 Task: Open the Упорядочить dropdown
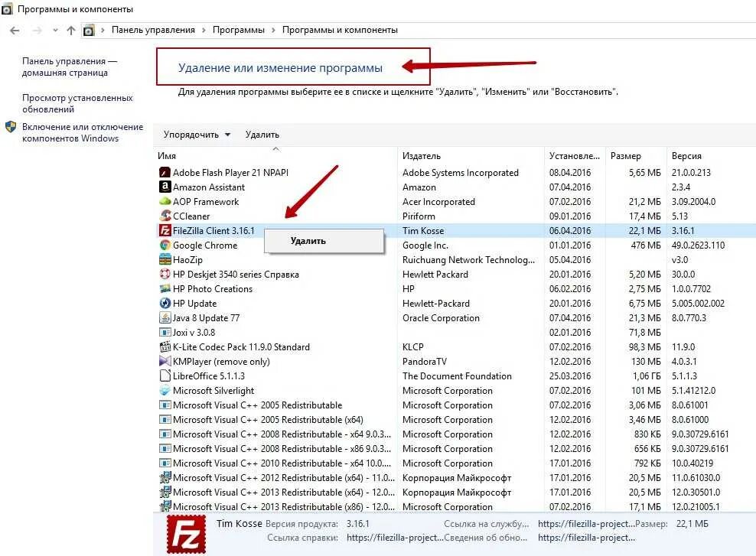click(x=197, y=135)
